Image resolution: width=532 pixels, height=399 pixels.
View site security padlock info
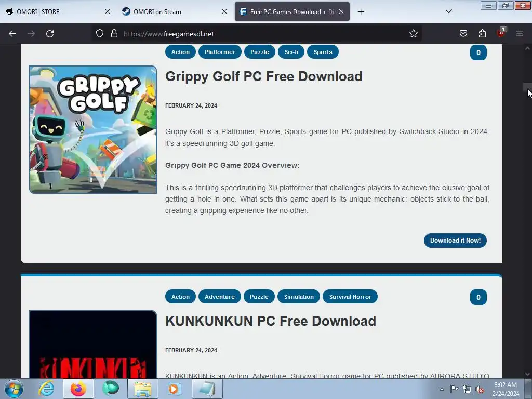[x=114, y=34]
